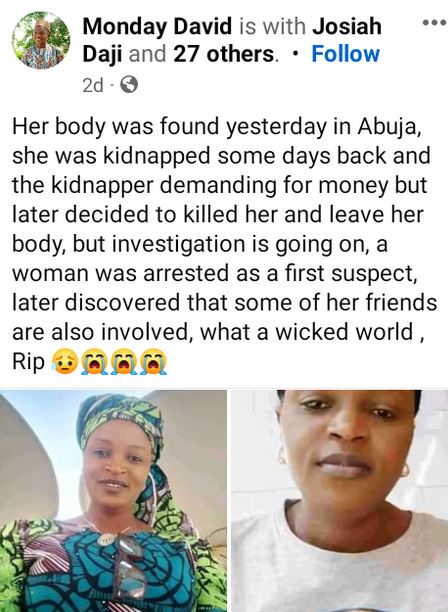Click the word 'Abuja' in the post
Screen dimensions: 448x612
389,127
